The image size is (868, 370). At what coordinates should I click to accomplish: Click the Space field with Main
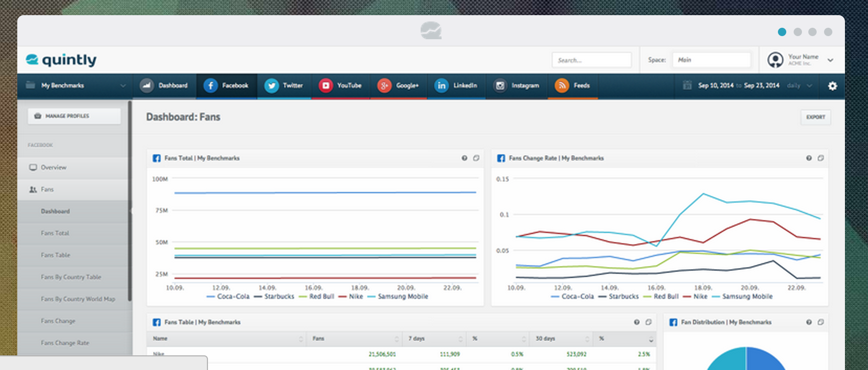pos(711,60)
